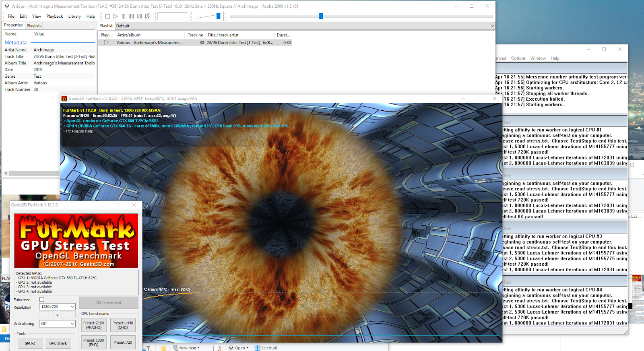Screen dimensions: 644x351
Task: Skip to next track in foobar2000
Action: pos(140,17)
